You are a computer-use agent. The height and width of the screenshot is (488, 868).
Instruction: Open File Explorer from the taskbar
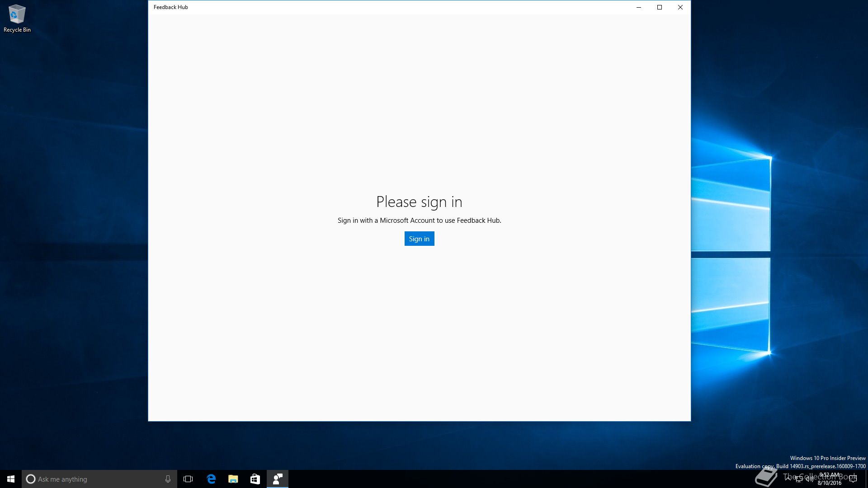[x=233, y=479]
